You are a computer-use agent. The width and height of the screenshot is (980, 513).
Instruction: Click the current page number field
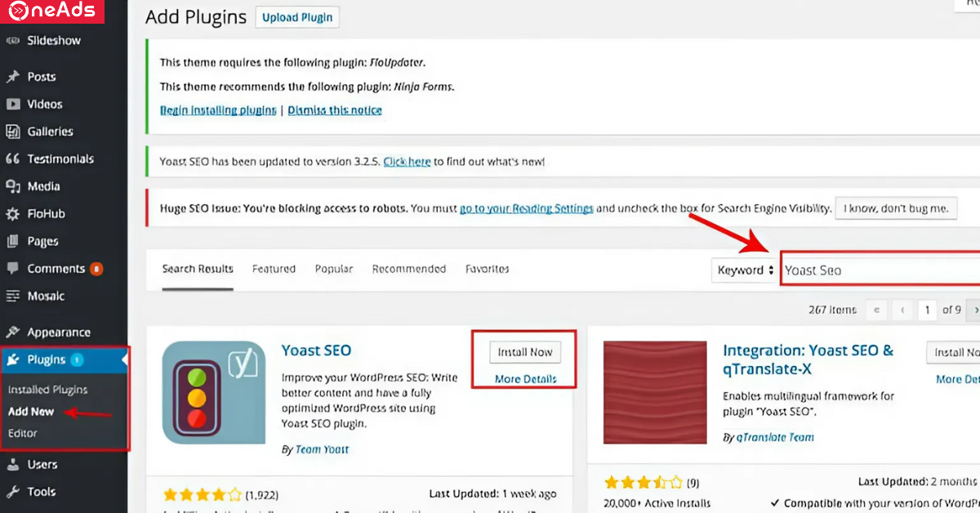927,310
